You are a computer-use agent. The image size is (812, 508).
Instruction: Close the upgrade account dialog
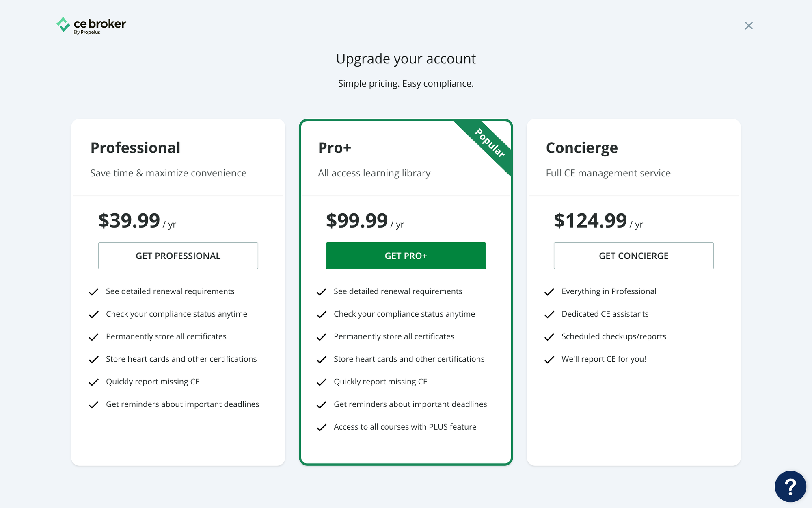[x=749, y=26]
